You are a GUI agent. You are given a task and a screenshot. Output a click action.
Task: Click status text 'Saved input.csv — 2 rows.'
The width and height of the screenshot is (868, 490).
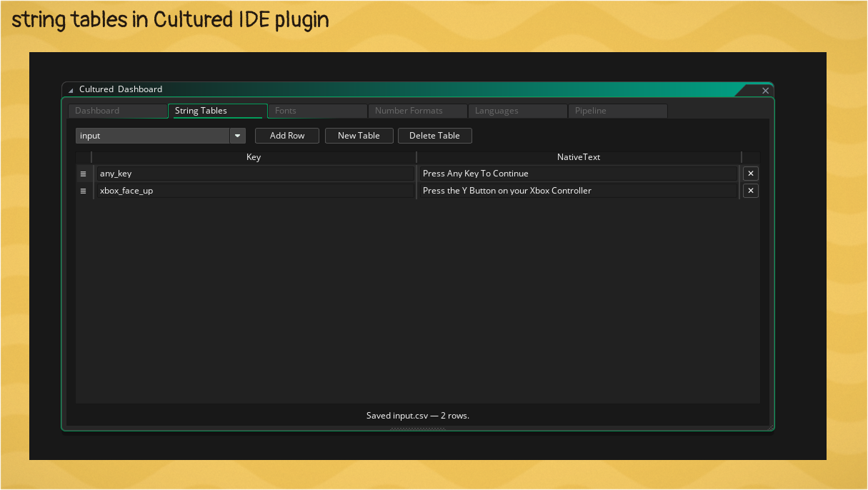[x=418, y=416]
